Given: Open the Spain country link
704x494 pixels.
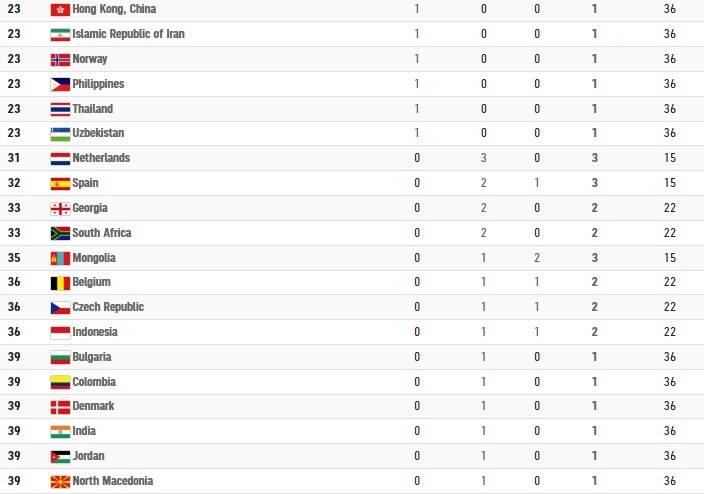Looking at the screenshot, I should point(85,183).
